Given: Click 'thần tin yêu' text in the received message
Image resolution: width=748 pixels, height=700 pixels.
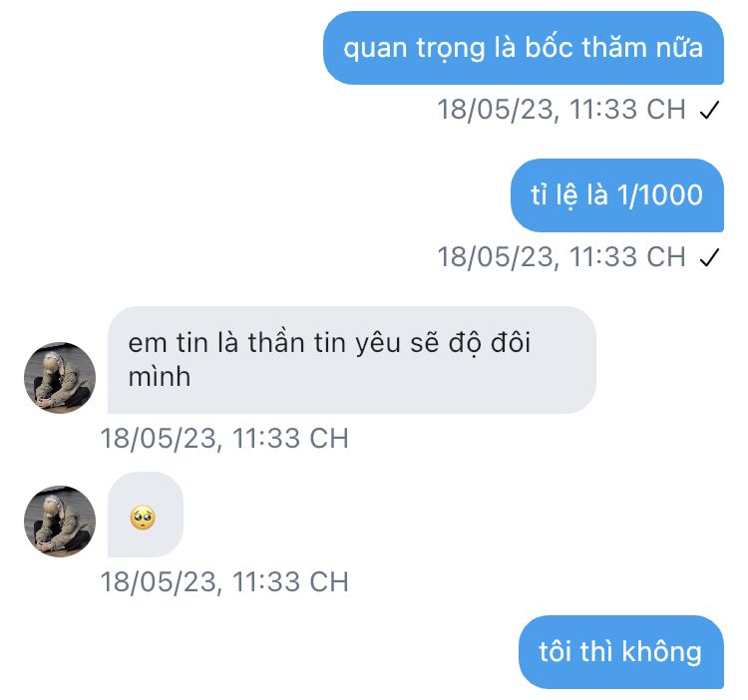Looking at the screenshot, I should (x=324, y=344).
